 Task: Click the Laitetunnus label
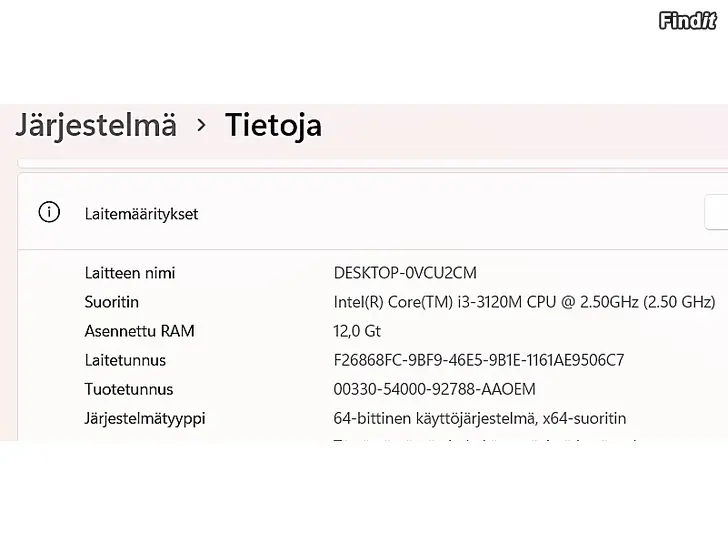pyautogui.click(x=125, y=360)
